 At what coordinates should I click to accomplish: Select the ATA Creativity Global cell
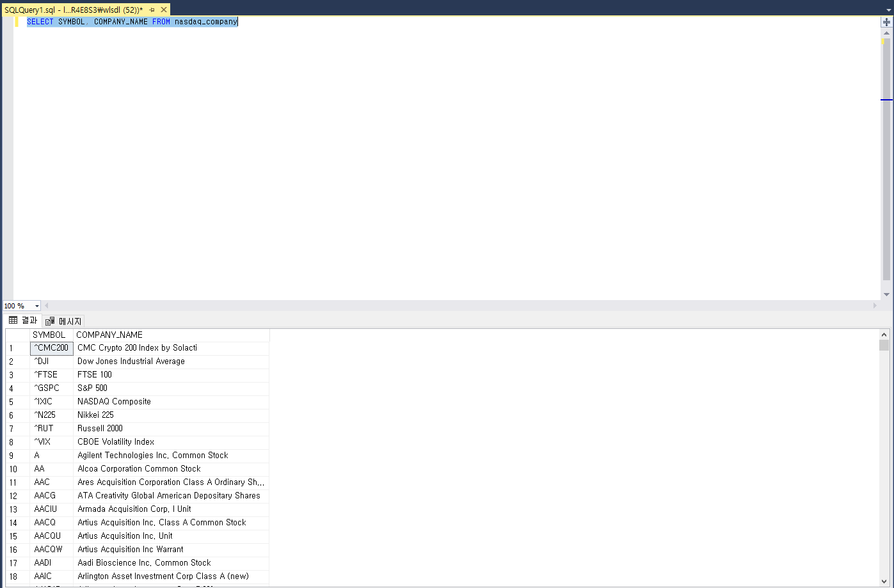click(x=171, y=496)
